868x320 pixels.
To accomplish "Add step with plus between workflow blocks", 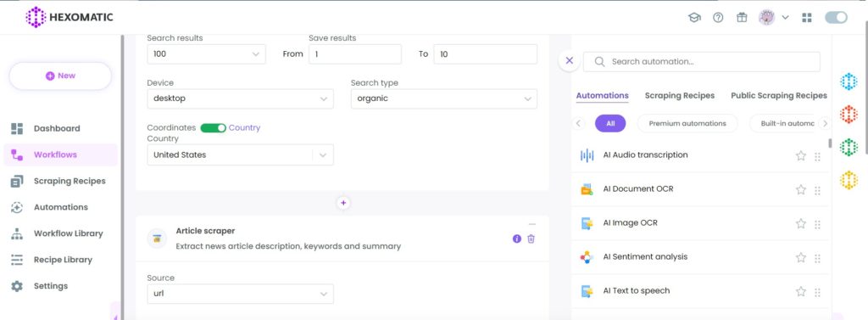I will point(343,203).
